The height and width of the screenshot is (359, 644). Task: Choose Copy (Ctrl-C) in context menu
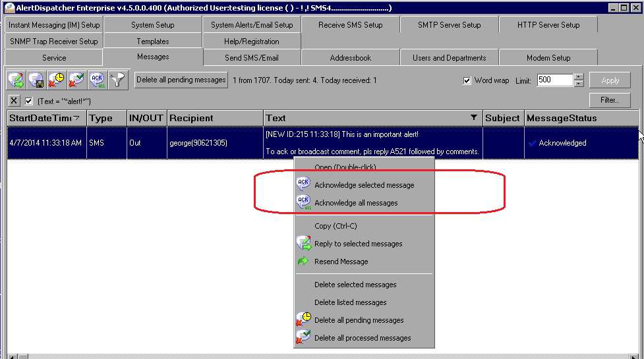coord(365,226)
